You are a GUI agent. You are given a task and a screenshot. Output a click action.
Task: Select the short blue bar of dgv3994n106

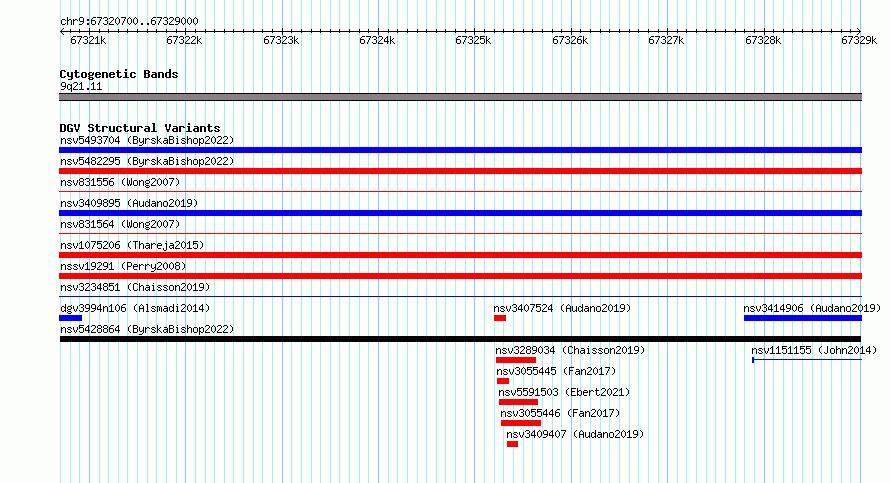(70, 318)
